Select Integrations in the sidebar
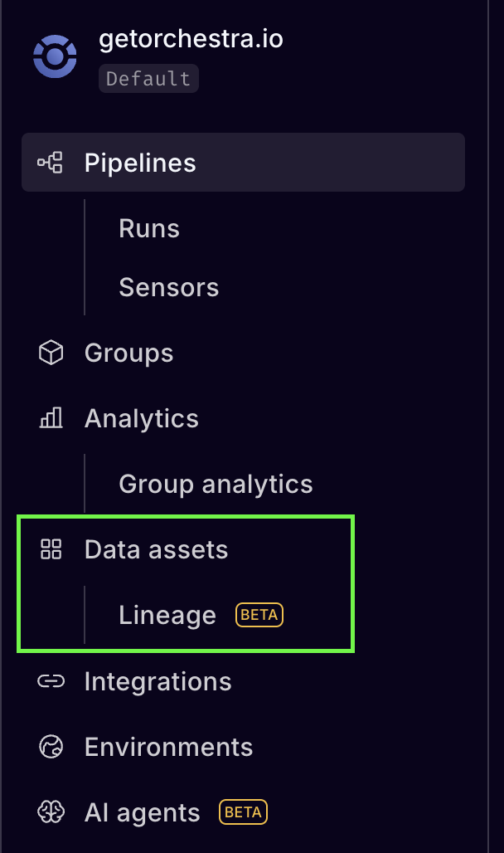The image size is (504, 853). [x=157, y=681]
